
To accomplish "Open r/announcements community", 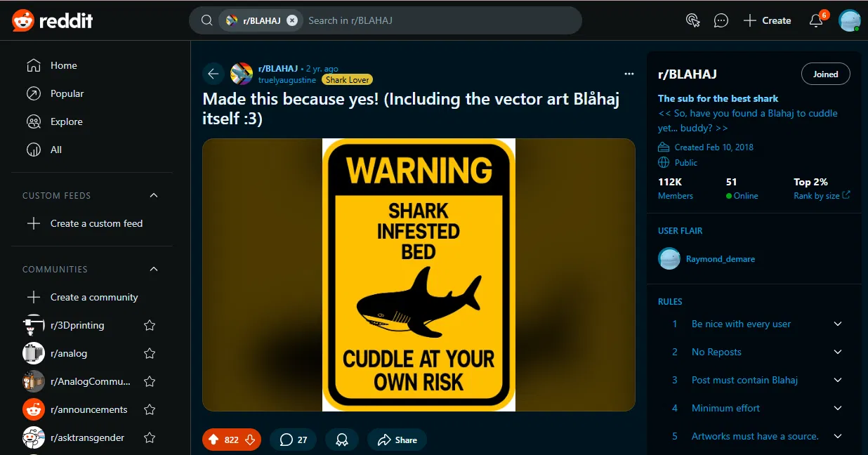I will point(89,409).
